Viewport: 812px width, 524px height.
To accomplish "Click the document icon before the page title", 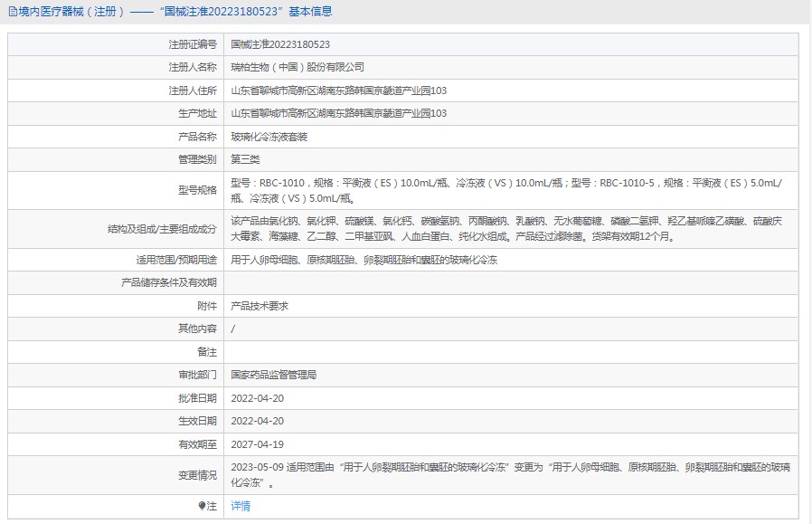I will [x=13, y=12].
